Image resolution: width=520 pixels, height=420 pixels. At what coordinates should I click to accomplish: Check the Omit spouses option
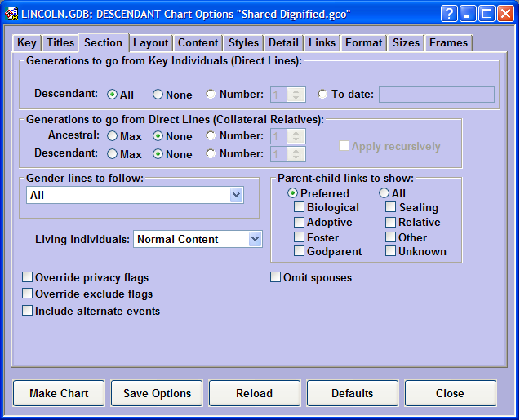(x=276, y=278)
